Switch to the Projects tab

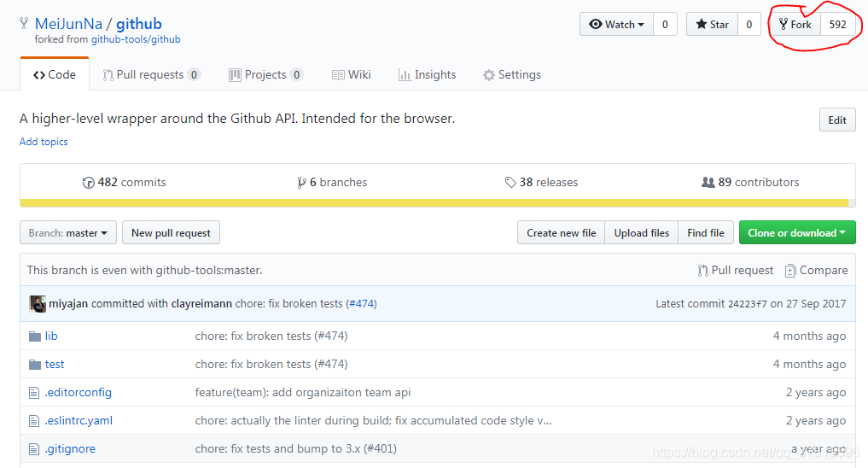point(265,75)
